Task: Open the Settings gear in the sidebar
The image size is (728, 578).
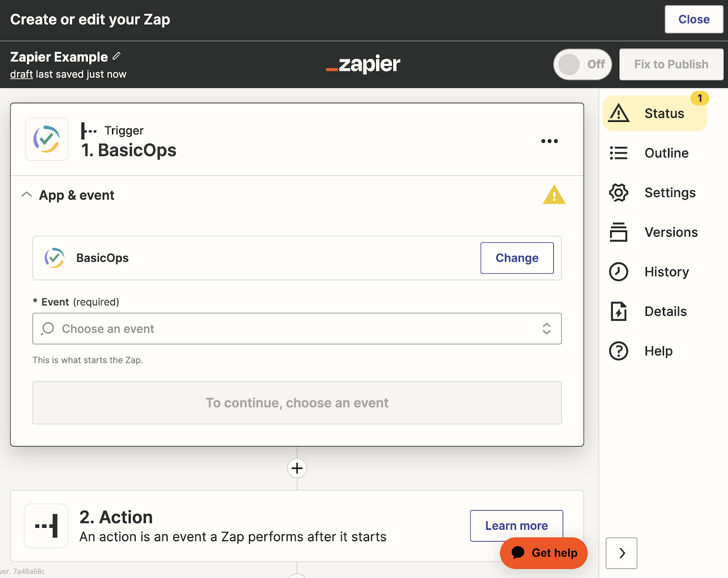Action: pyautogui.click(x=618, y=193)
